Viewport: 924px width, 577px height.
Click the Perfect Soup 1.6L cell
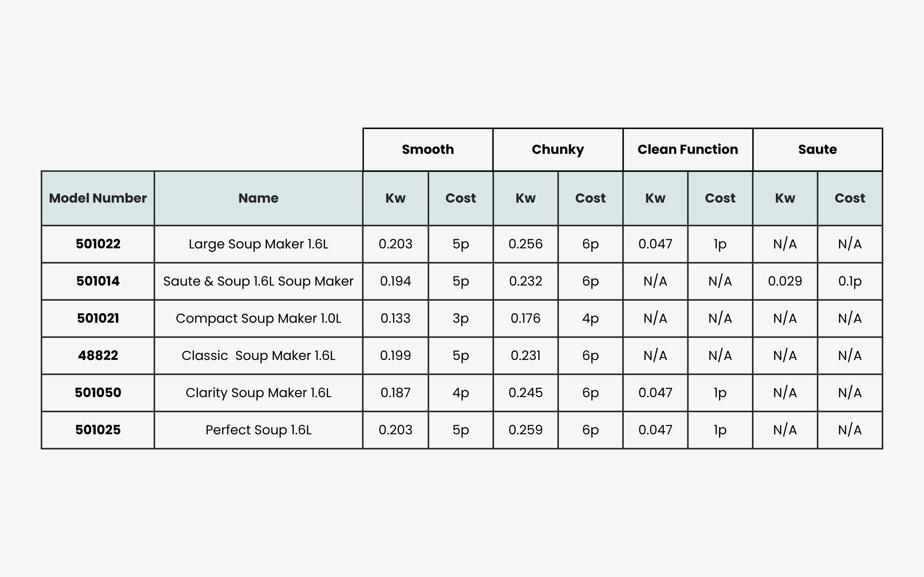point(258,430)
